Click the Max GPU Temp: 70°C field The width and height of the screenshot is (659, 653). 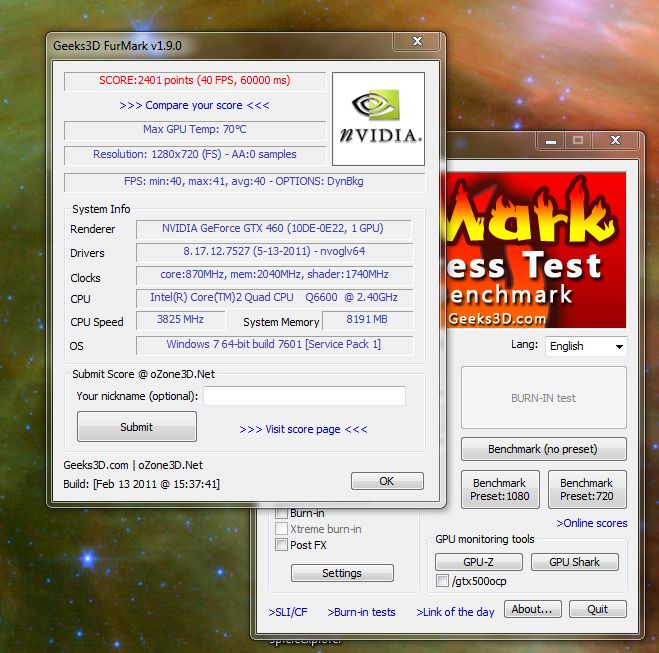click(195, 129)
